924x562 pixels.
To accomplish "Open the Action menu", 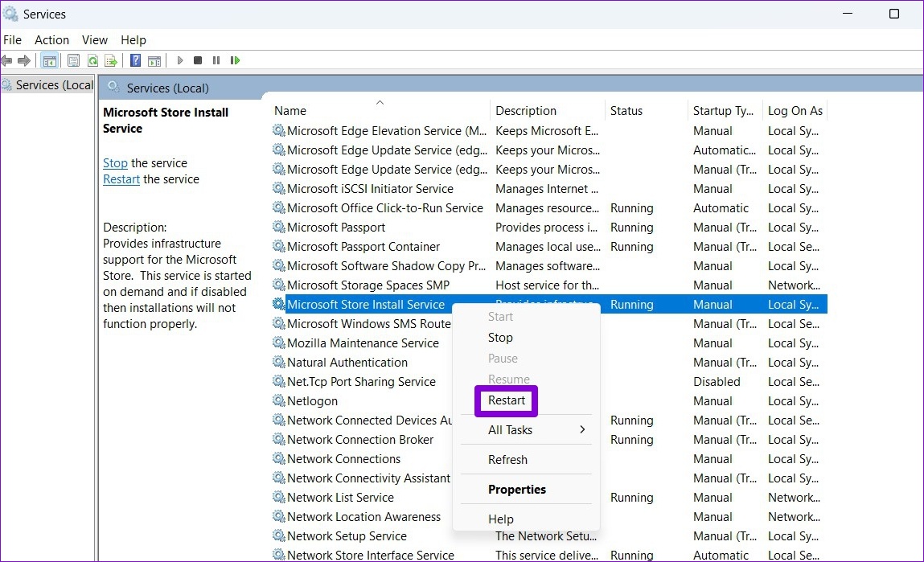I will coord(51,40).
